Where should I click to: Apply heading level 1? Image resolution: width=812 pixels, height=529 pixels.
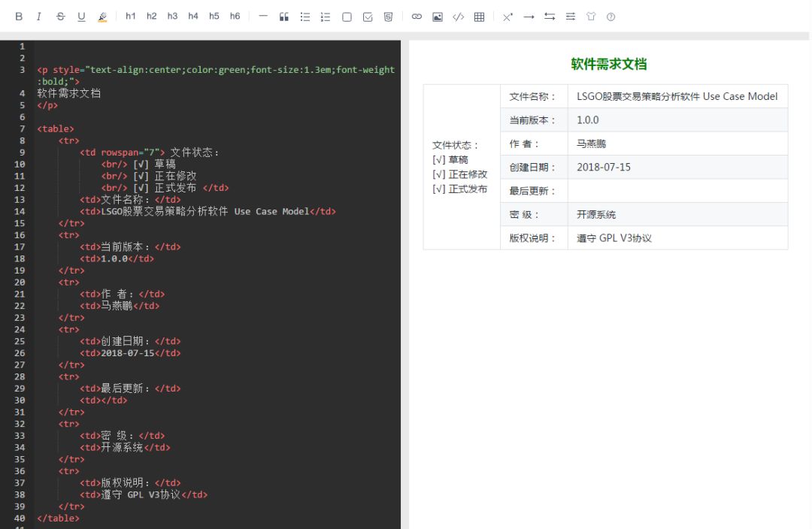point(131,16)
